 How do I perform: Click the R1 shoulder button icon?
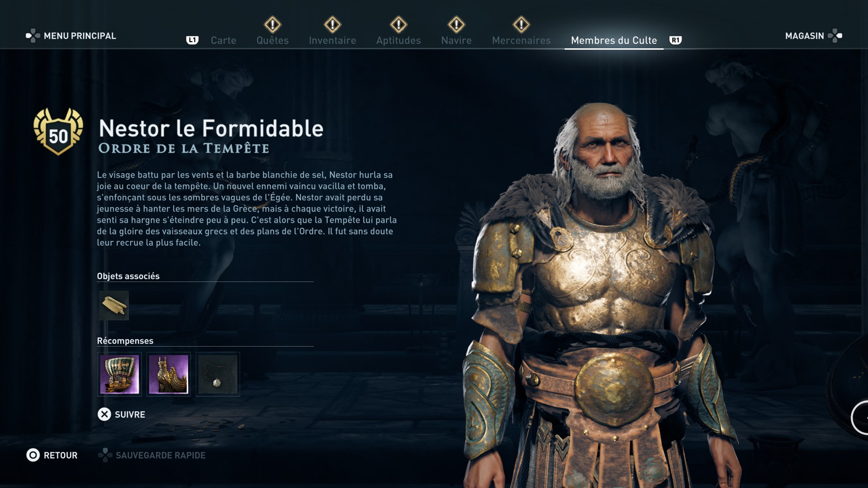[675, 40]
